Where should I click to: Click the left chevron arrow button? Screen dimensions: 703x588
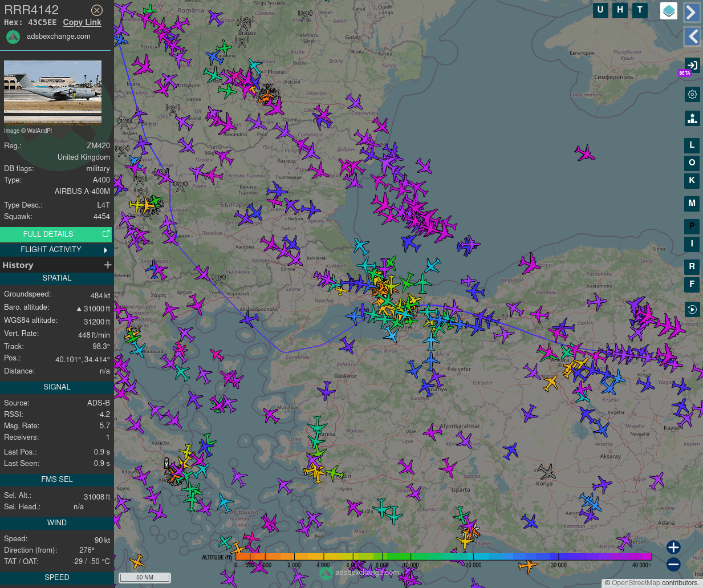(x=692, y=37)
